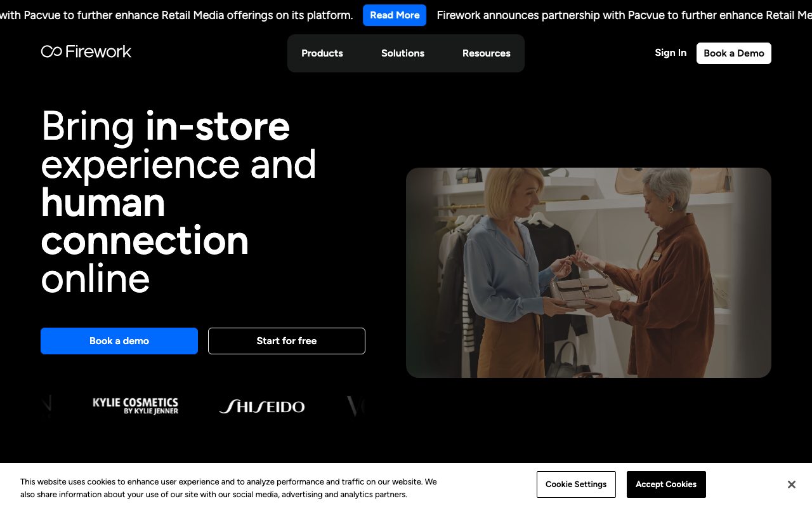The height and width of the screenshot is (508, 812).
Task: Click Start for free button
Action: click(287, 341)
